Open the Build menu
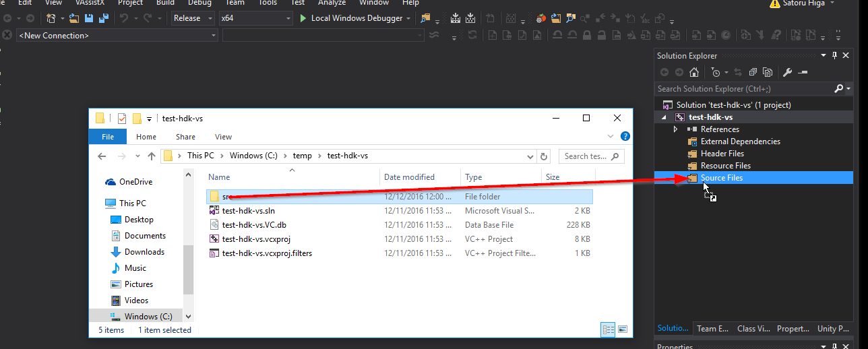The height and width of the screenshot is (349, 868). point(165,3)
